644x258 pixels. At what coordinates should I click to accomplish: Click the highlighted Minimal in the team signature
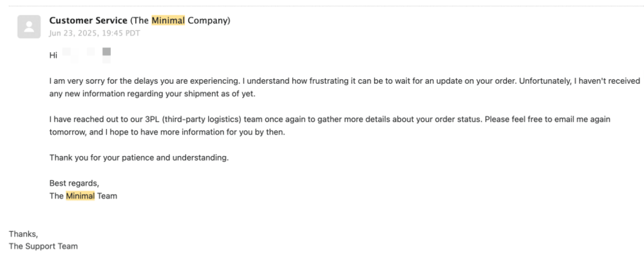(80, 196)
